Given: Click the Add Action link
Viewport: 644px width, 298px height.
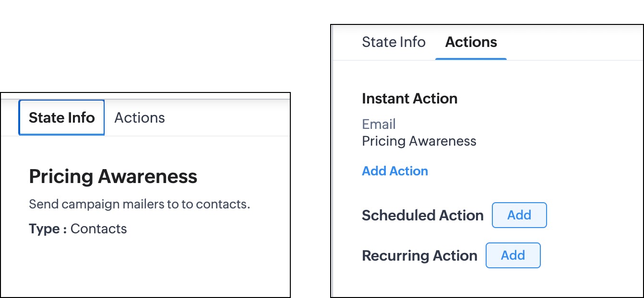Looking at the screenshot, I should tap(394, 171).
